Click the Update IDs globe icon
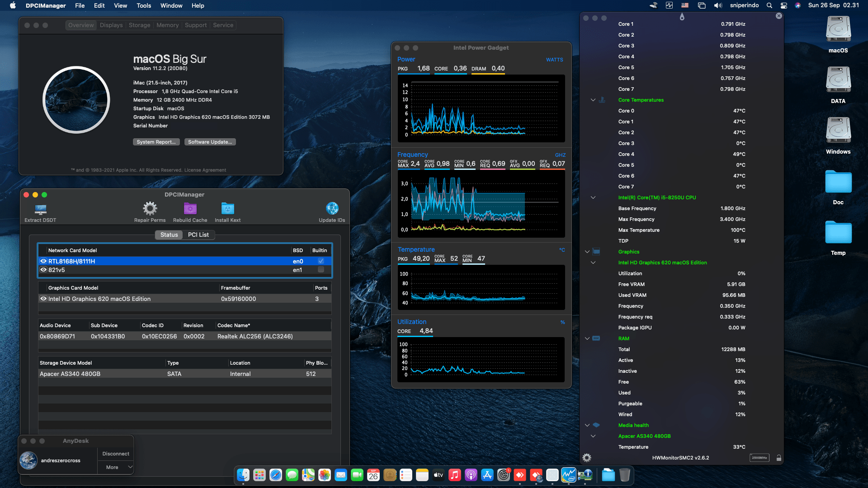 332,208
